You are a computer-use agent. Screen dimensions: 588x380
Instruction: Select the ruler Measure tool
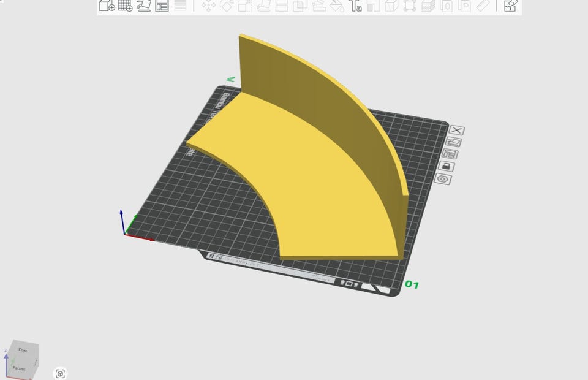[483, 6]
